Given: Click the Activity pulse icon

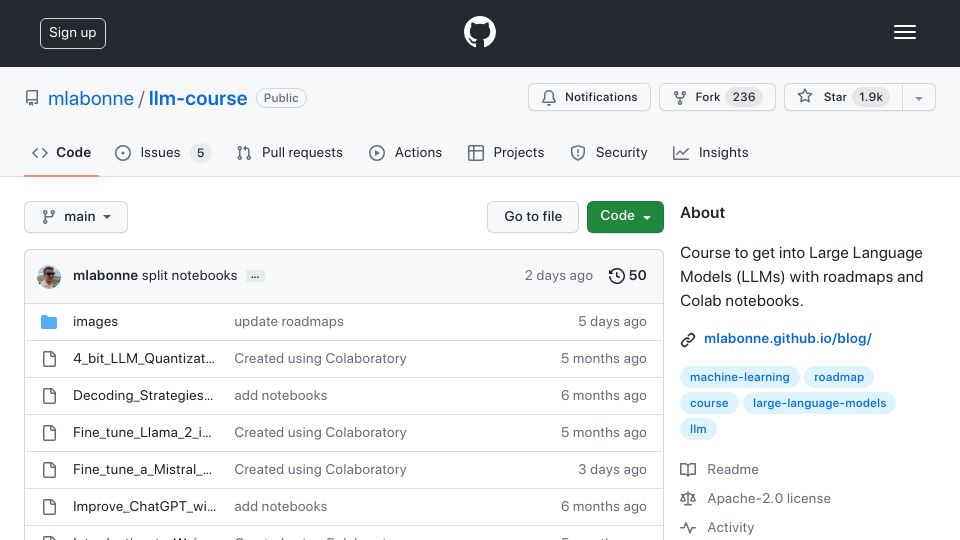Looking at the screenshot, I should [x=688, y=527].
